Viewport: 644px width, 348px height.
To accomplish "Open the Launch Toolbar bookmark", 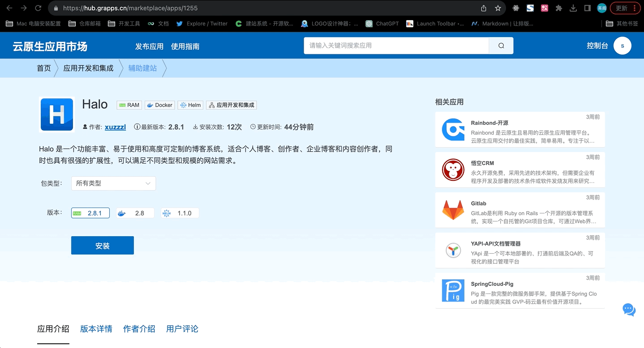I will 435,24.
